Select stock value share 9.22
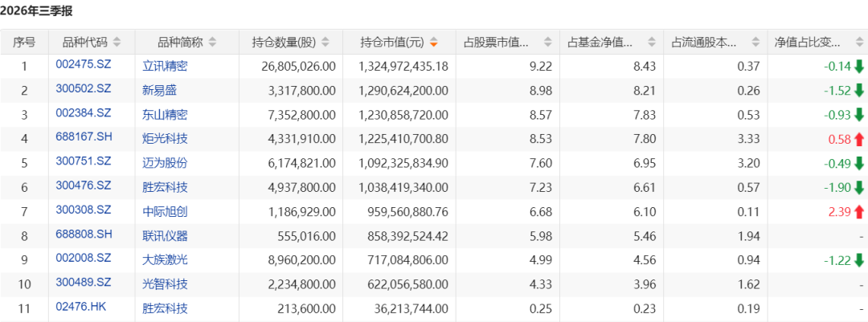Viewport: 868px width, 322px height. pos(542,67)
